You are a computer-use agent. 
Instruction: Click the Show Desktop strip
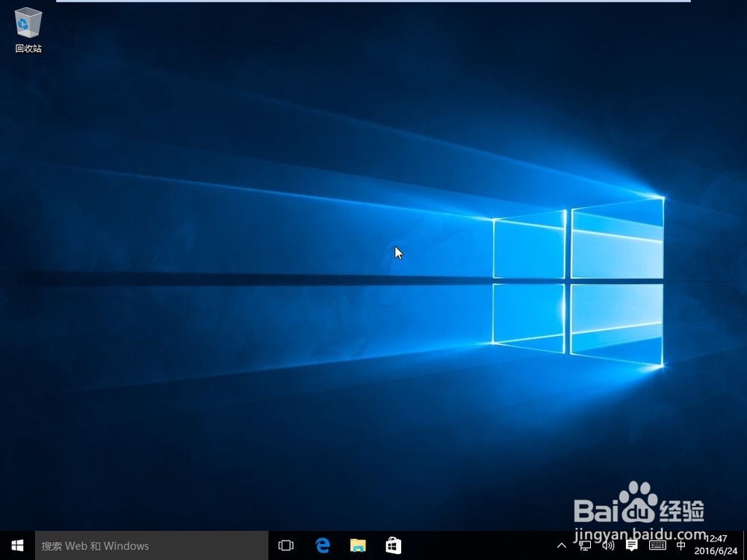point(745,546)
